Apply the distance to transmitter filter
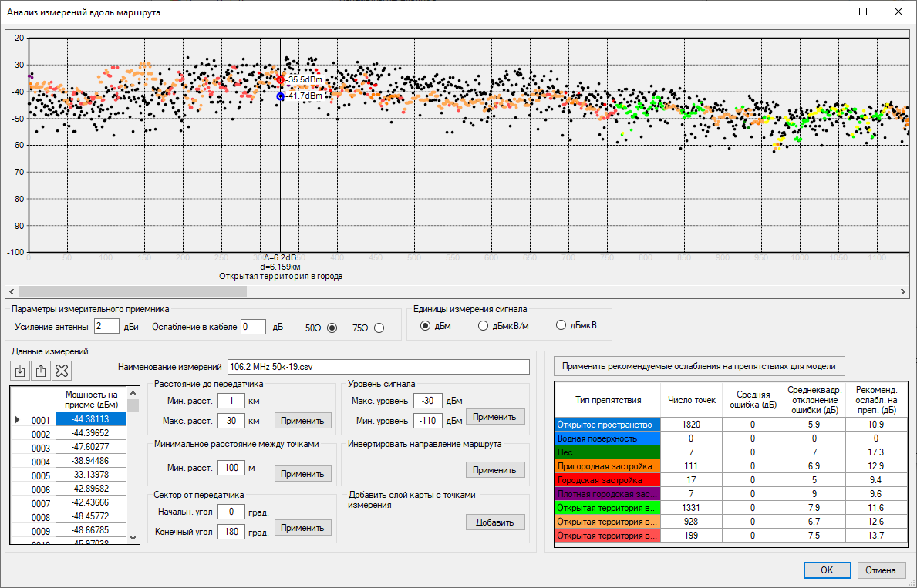 click(x=303, y=421)
